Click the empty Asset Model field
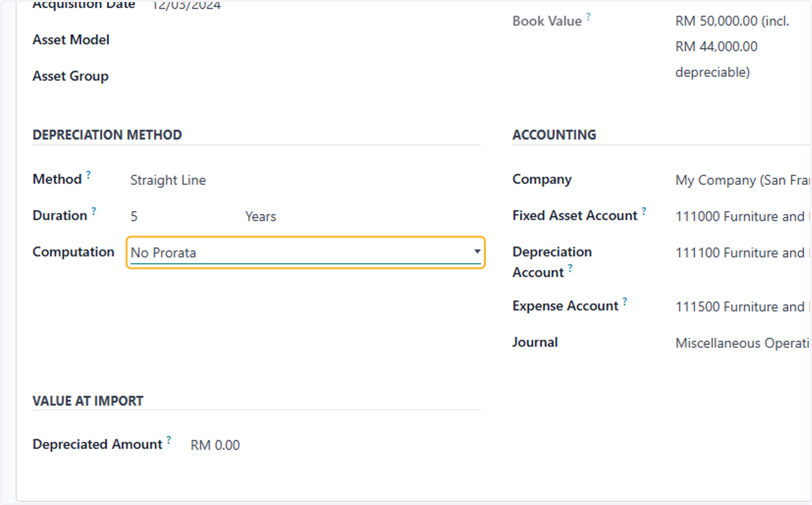Screen dimensions: 812x505 click(304, 40)
